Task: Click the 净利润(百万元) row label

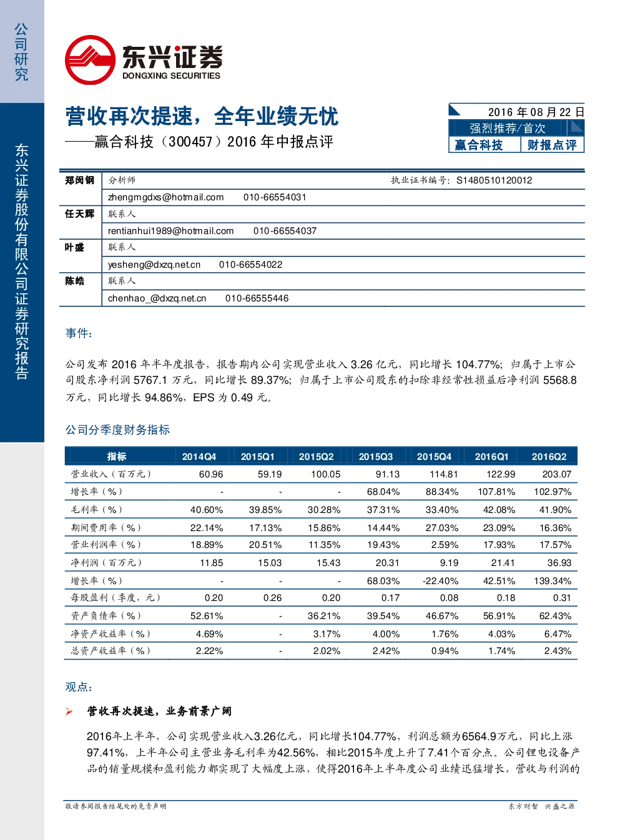Action: coord(106,563)
